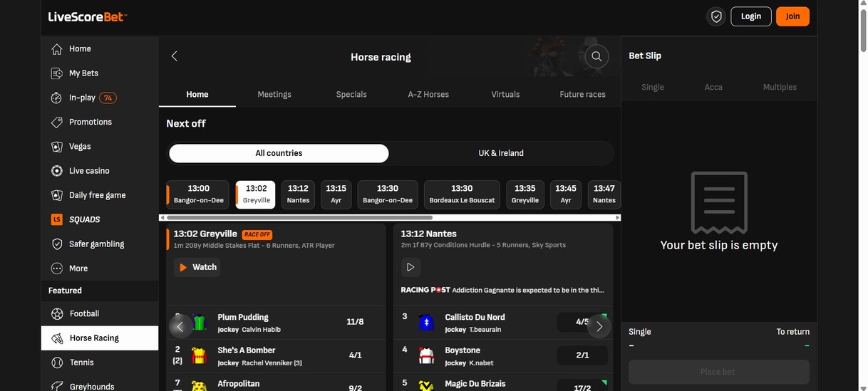
Task: Click Callisto Du Nord's blue jockey silk
Action: coord(427,323)
